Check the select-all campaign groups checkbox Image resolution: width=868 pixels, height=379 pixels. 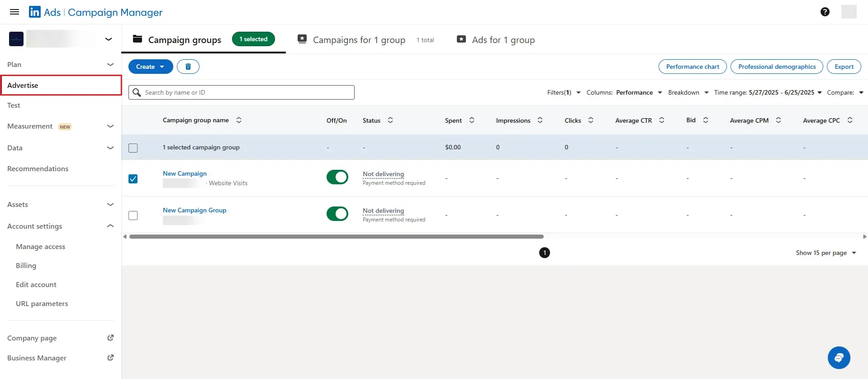click(133, 148)
